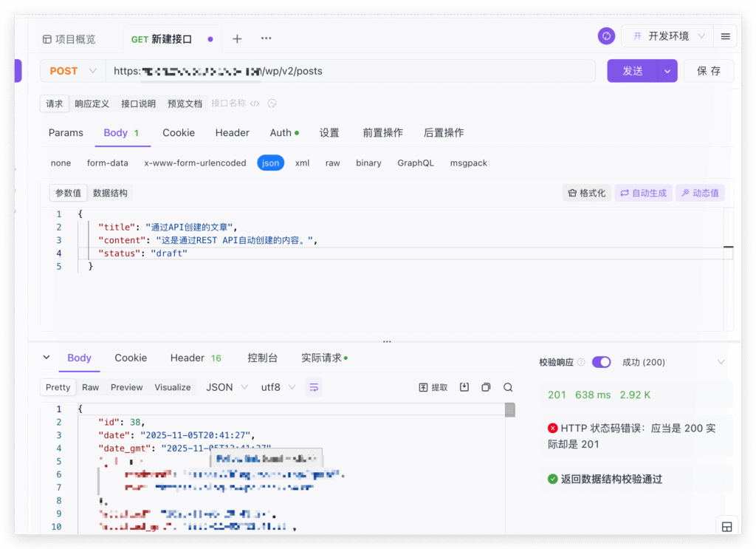The height and width of the screenshot is (549, 756).
Task: Select the form-data body type
Action: (x=107, y=163)
